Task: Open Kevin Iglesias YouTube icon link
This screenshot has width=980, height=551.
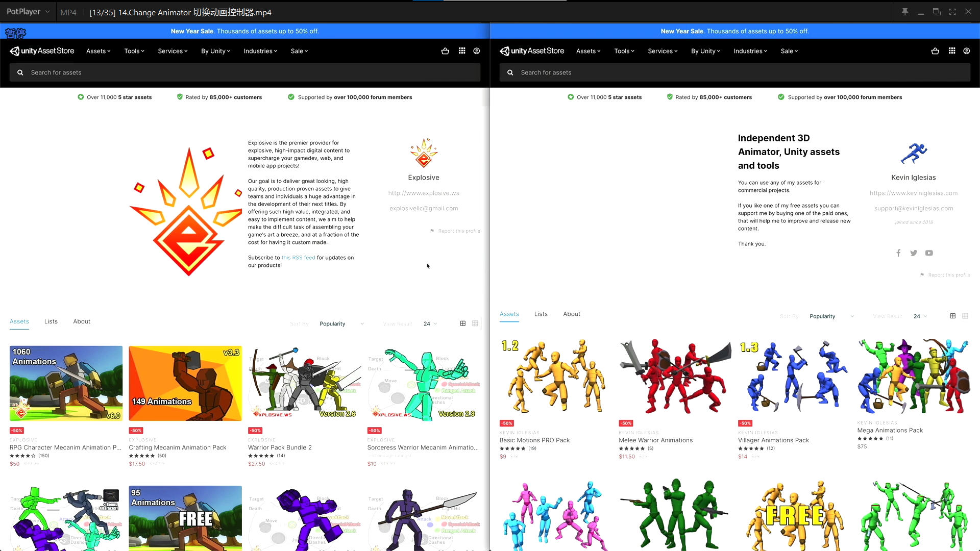Action: pyautogui.click(x=929, y=253)
